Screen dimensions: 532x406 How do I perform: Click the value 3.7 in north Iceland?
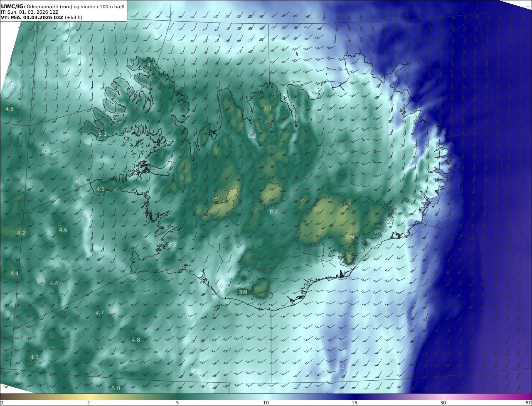click(267, 109)
